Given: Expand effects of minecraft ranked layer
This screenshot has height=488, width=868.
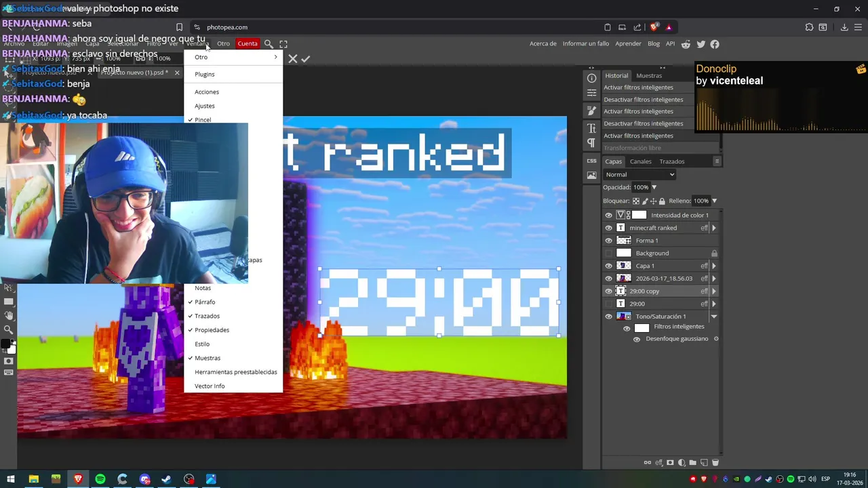Looking at the screenshot, I should [x=713, y=228].
